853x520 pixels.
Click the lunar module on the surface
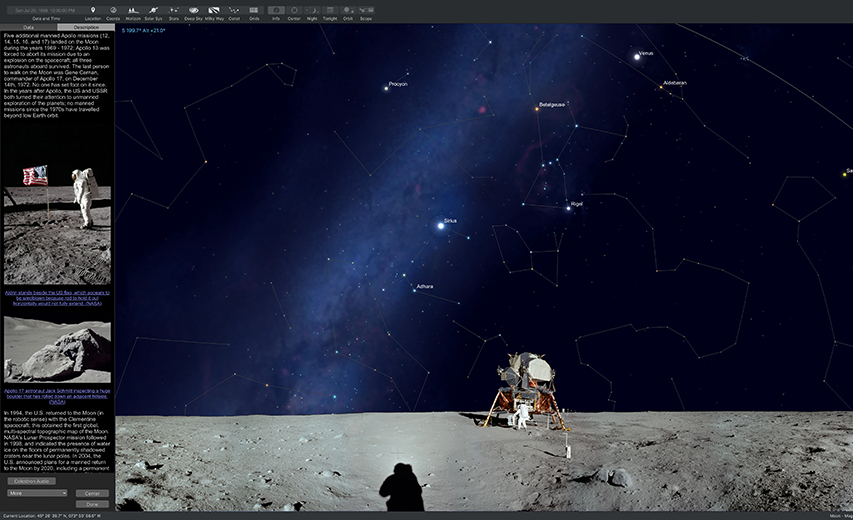(525, 391)
